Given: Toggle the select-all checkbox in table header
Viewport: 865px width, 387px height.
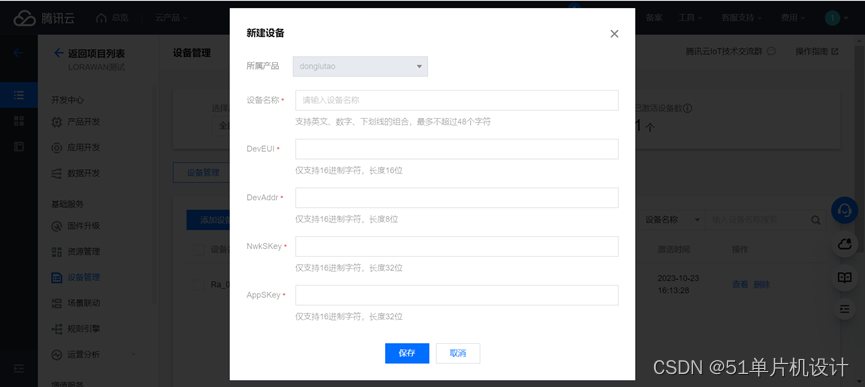Looking at the screenshot, I should [x=199, y=250].
